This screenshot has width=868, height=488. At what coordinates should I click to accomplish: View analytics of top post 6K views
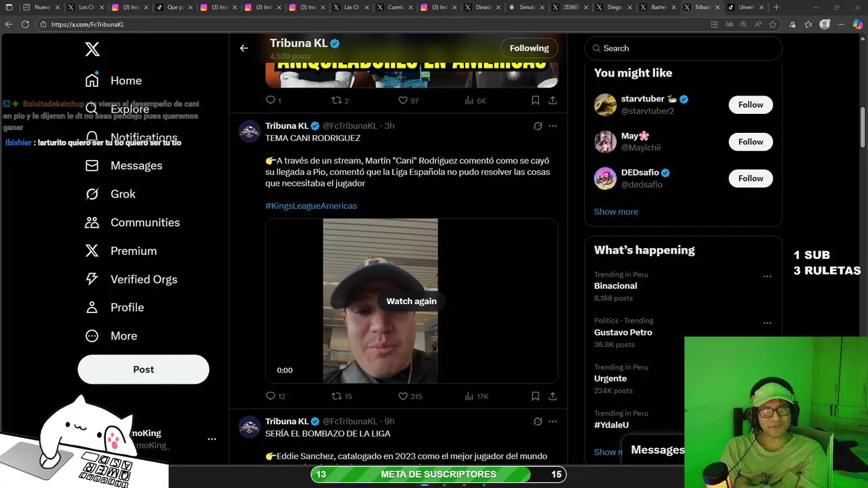[x=475, y=100]
